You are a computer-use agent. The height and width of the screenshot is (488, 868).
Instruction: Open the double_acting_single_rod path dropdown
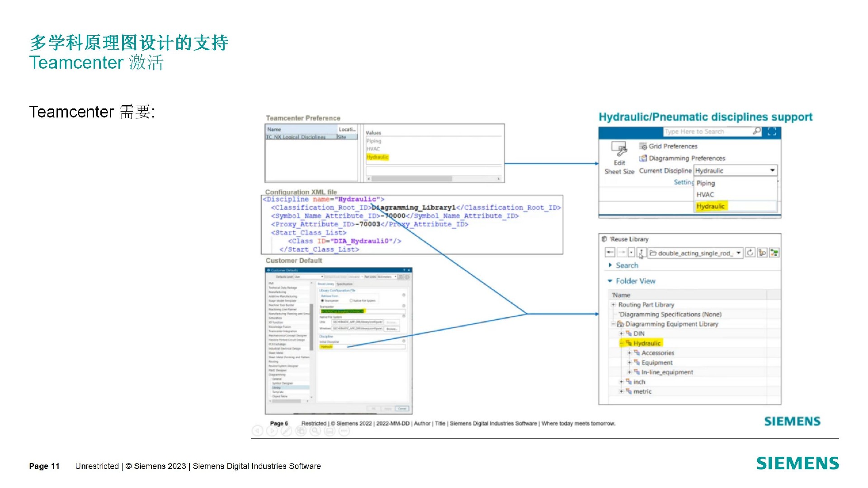point(738,253)
